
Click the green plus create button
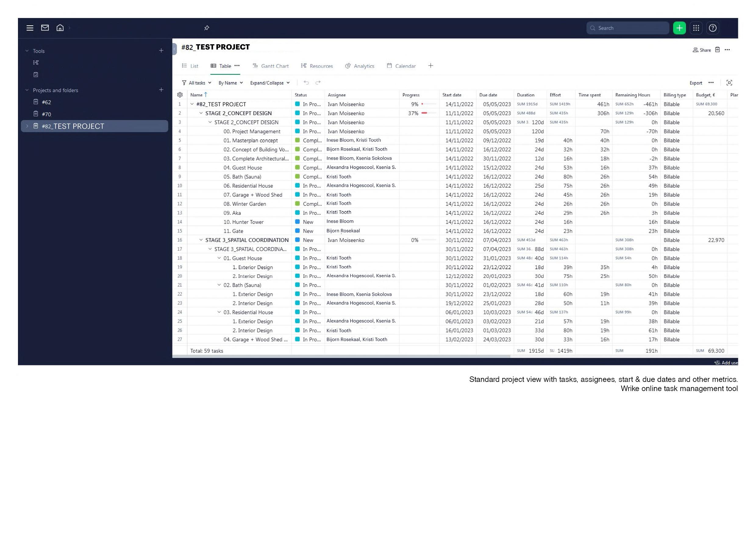[679, 28]
